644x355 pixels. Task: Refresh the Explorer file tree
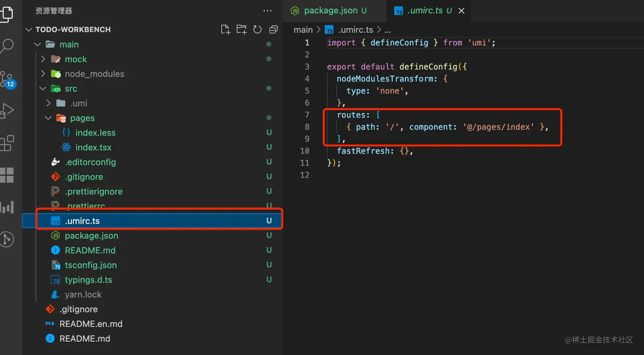pos(257,29)
